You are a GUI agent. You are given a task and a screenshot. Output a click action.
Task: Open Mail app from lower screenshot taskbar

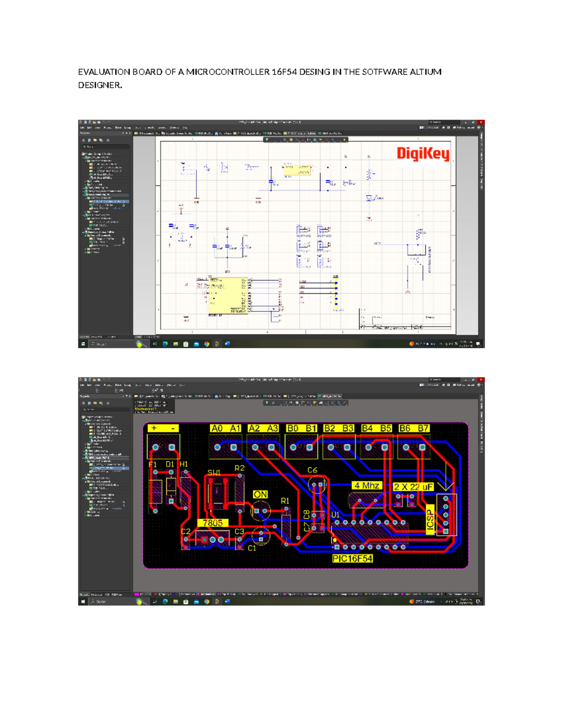[x=196, y=601]
